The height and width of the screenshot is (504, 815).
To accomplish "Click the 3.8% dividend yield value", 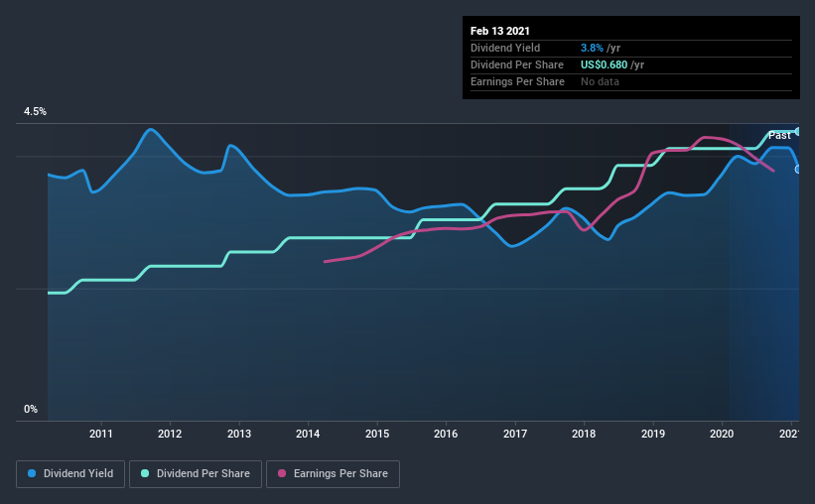I will (x=592, y=48).
